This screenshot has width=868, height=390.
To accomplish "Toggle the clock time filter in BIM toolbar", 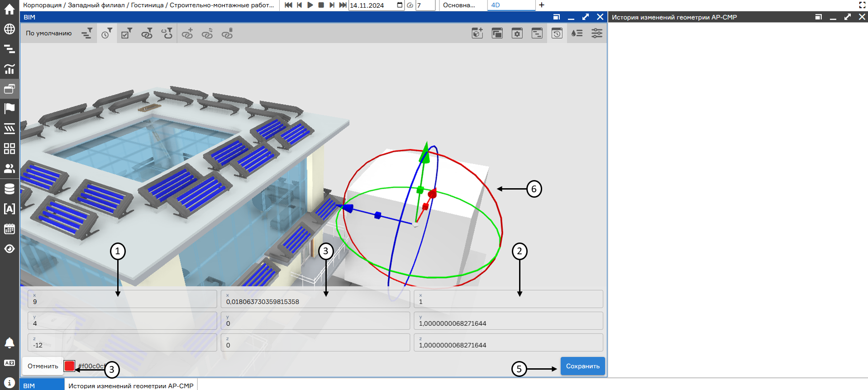I will pyautogui.click(x=107, y=33).
